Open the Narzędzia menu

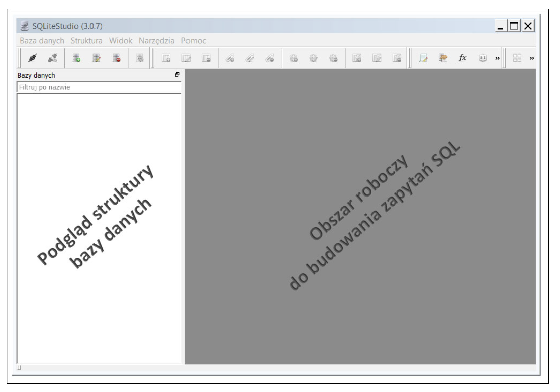[x=156, y=40]
